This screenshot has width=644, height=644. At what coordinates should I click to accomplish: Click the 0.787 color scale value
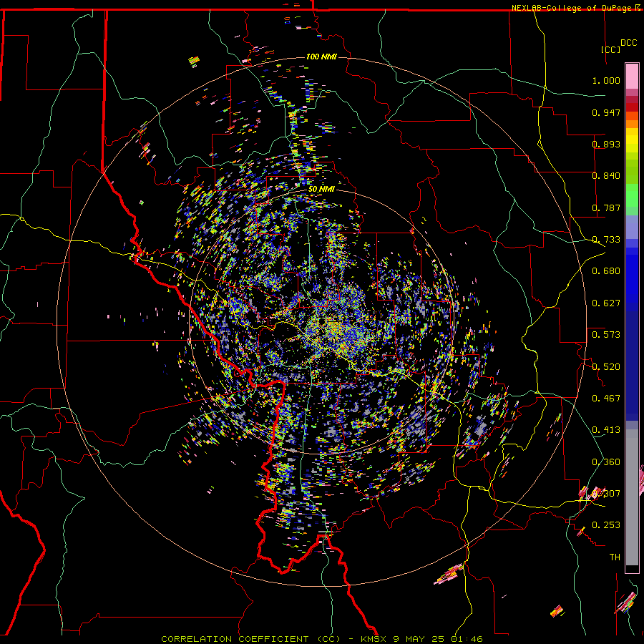tap(606, 208)
